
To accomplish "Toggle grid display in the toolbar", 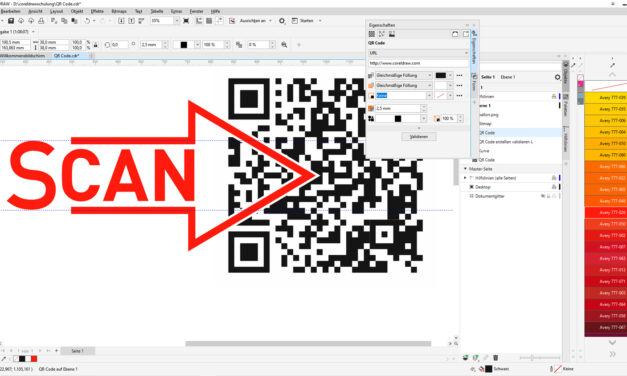I will (209, 21).
